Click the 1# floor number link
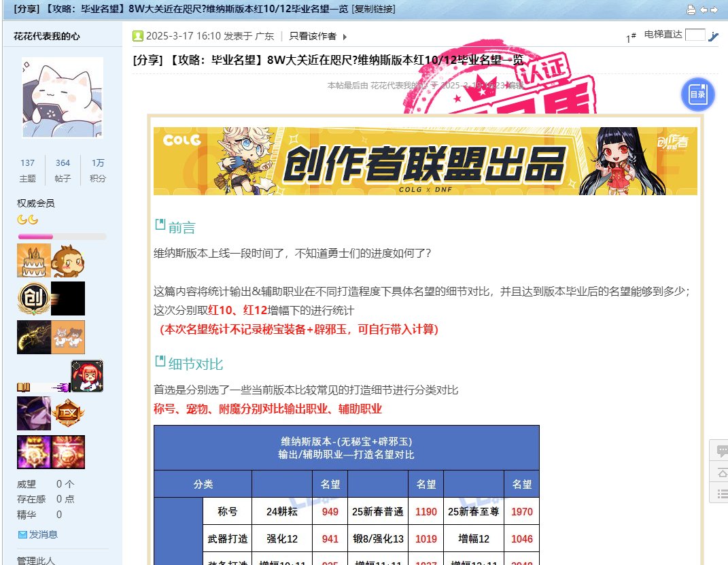 point(631,37)
